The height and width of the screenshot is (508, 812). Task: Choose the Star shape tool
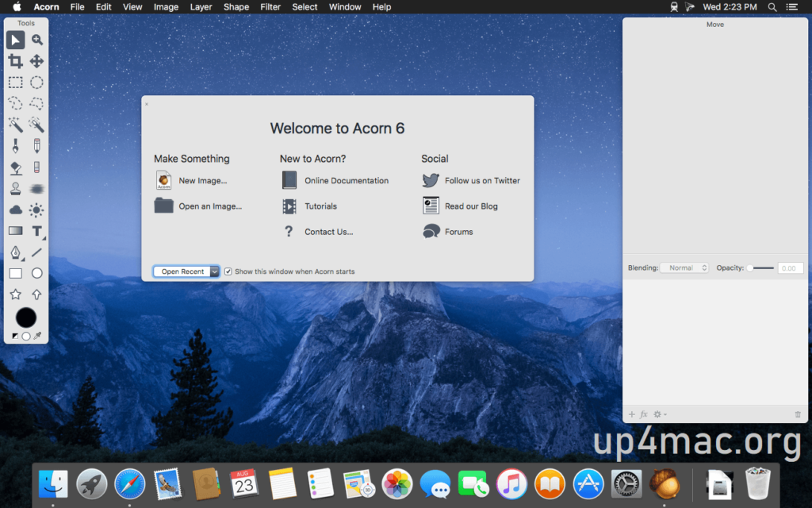coord(15,294)
